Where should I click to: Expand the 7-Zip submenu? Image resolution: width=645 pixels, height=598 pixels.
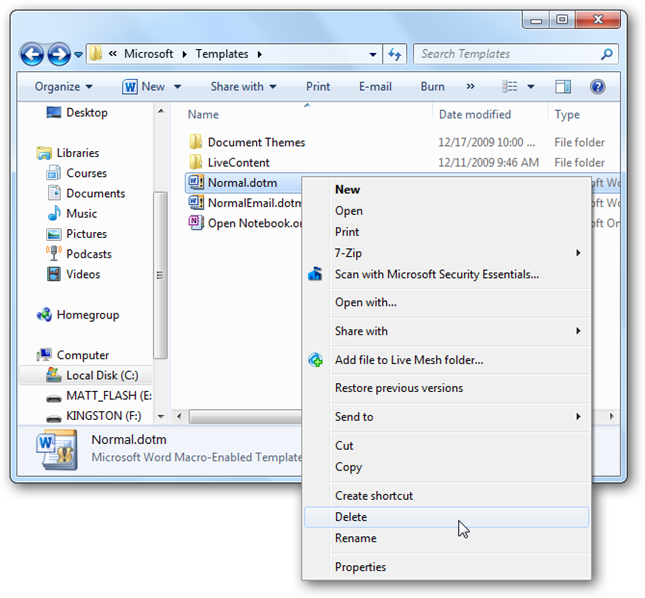tap(446, 253)
